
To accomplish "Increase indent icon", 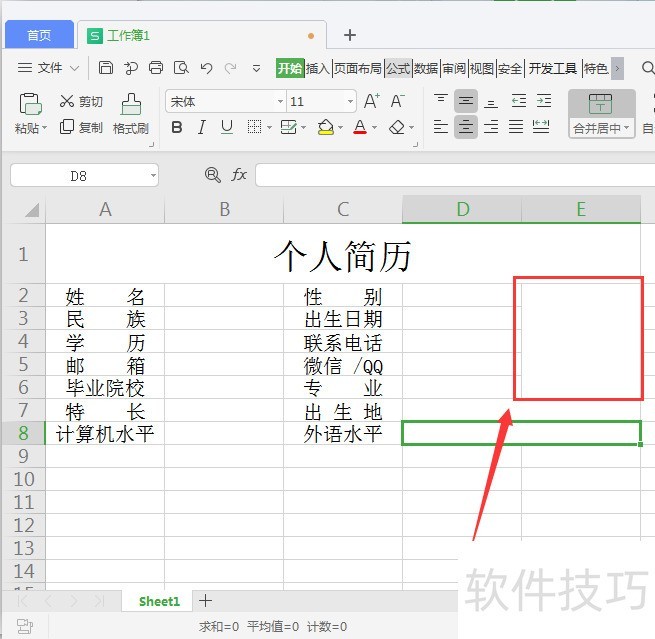I will (544, 101).
